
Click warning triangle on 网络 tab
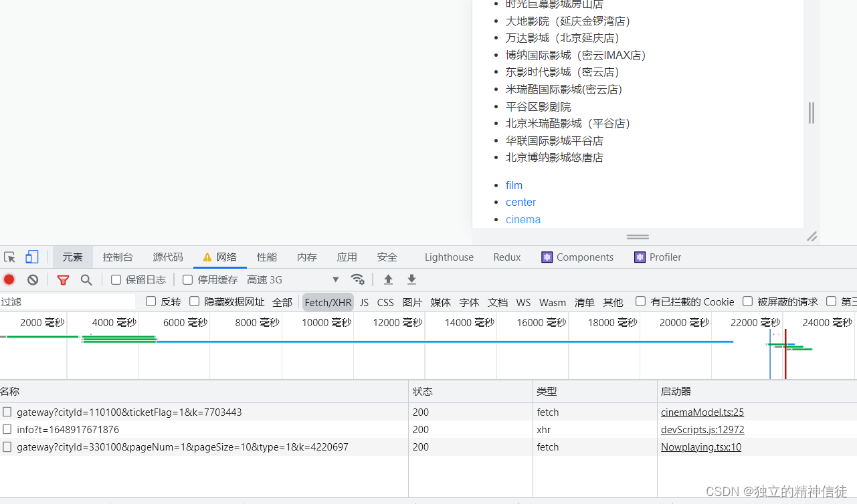point(207,257)
